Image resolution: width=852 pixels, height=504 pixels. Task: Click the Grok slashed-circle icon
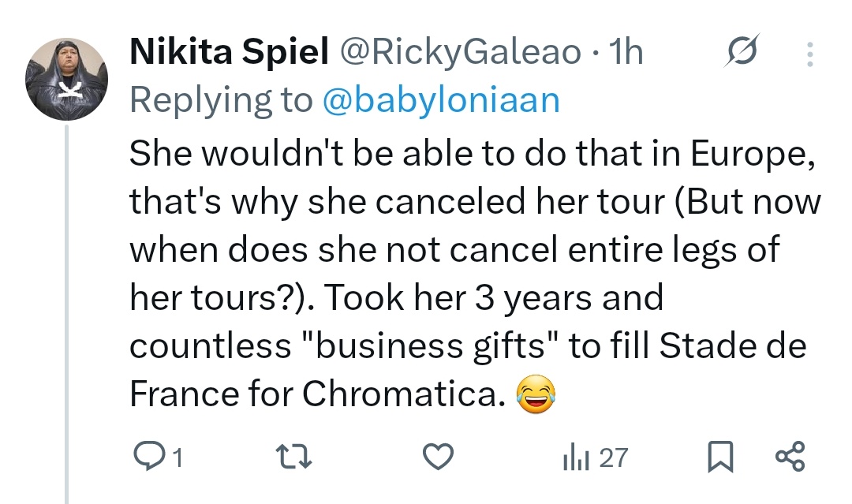[x=742, y=54]
